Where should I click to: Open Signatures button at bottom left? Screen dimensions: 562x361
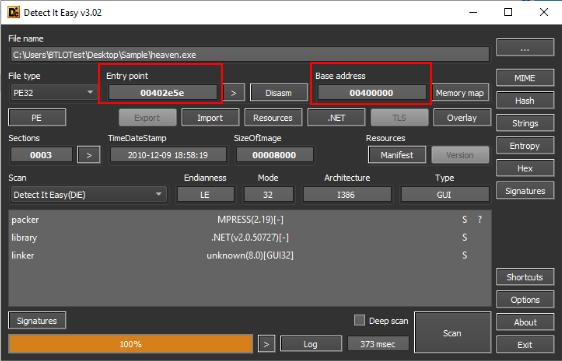pos(37,320)
